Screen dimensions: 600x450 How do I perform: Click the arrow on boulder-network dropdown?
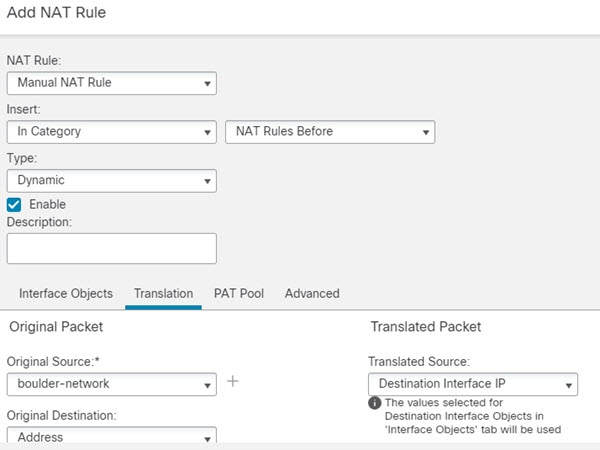(207, 385)
